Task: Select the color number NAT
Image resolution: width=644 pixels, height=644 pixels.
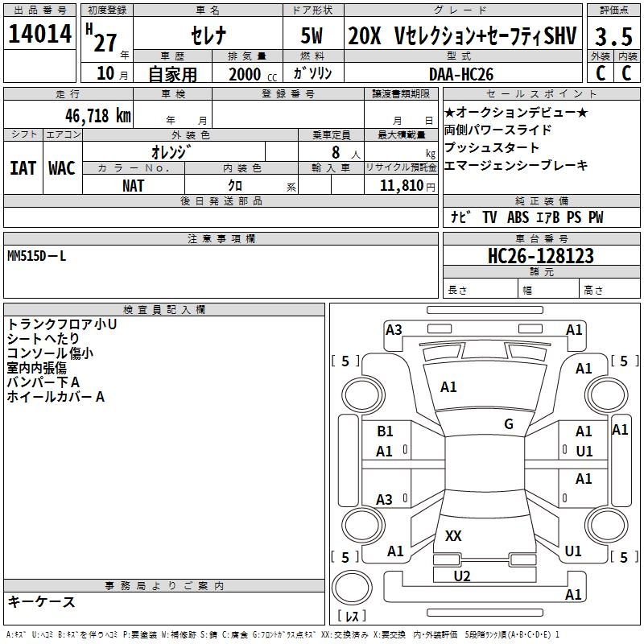Action: [x=133, y=186]
